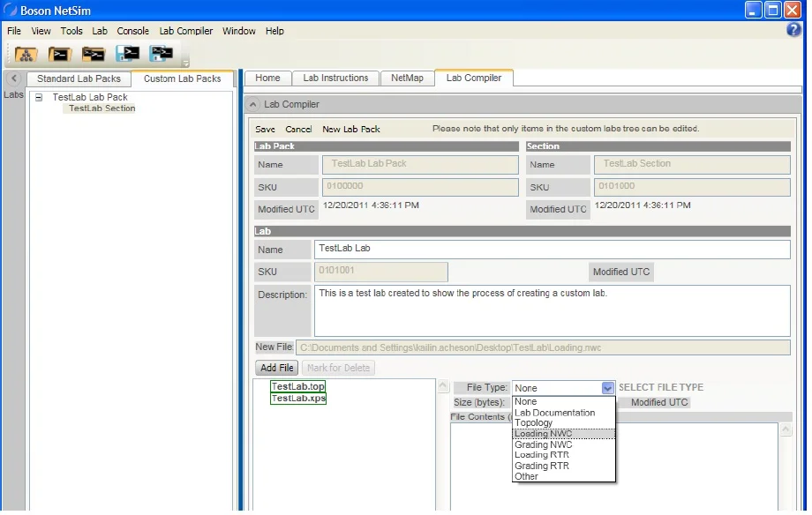Click the save multi-device configs disk icon
Image resolution: width=812 pixels, height=515 pixels.
pos(161,54)
